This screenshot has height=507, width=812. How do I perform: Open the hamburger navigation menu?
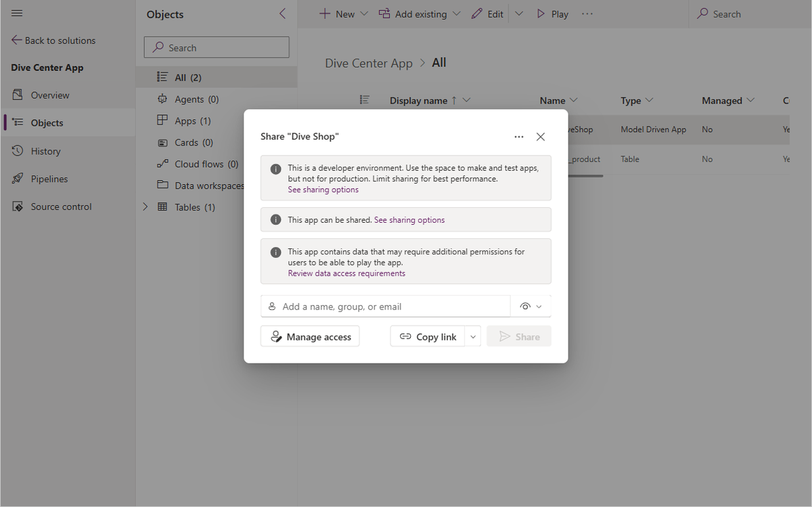[x=18, y=14]
